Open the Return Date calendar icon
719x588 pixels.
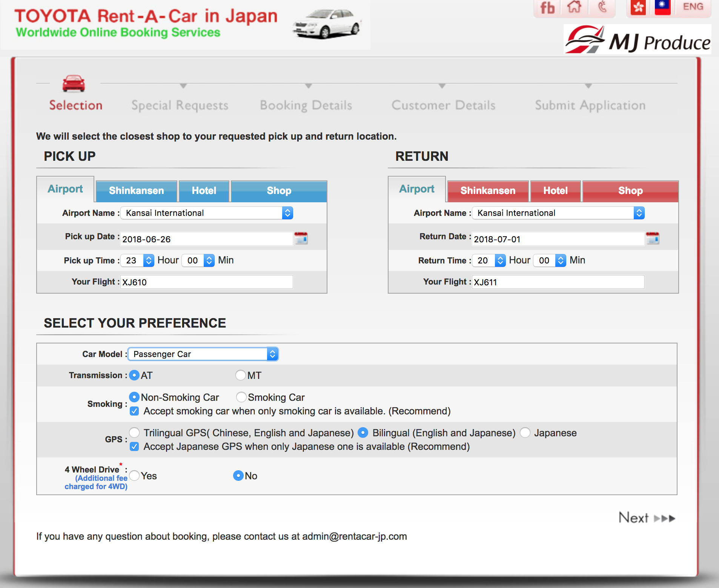pyautogui.click(x=653, y=239)
